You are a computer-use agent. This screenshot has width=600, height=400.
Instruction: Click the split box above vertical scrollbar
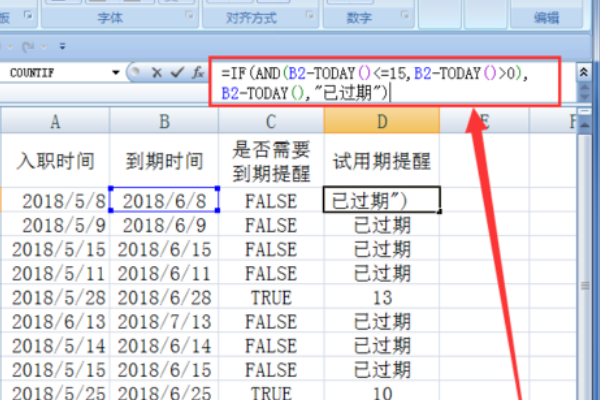[584, 111]
